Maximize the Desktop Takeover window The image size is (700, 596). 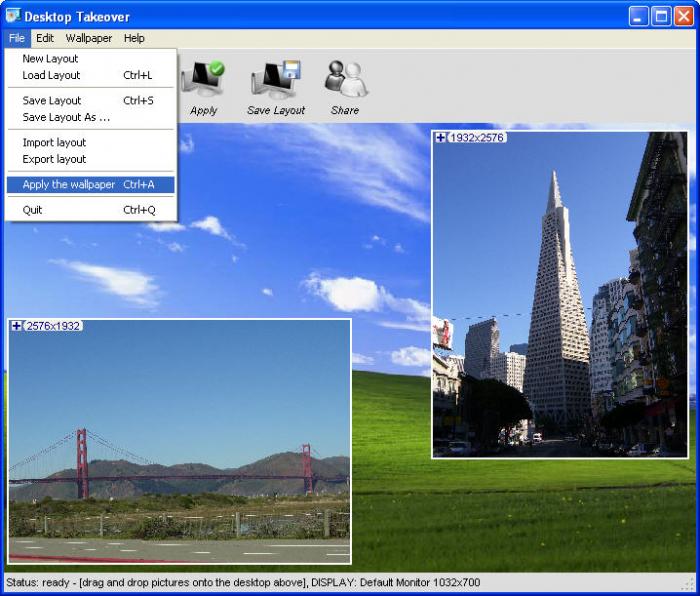coord(661,16)
